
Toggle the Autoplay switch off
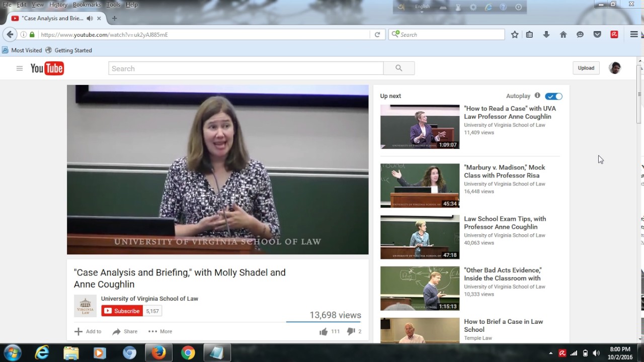point(553,96)
